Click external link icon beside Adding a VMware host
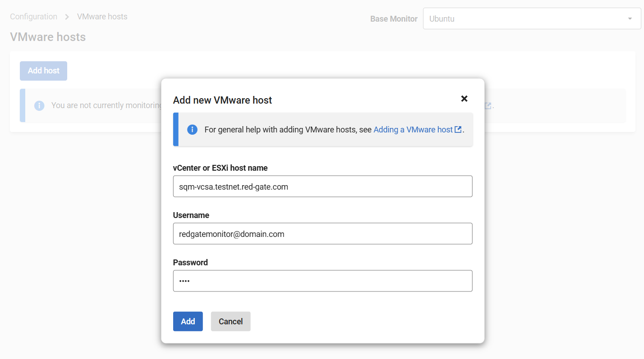This screenshot has width=644, height=359. tap(458, 130)
